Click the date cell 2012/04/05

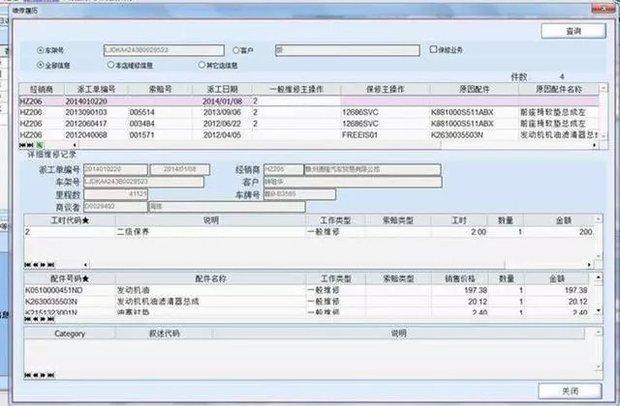coord(222,135)
